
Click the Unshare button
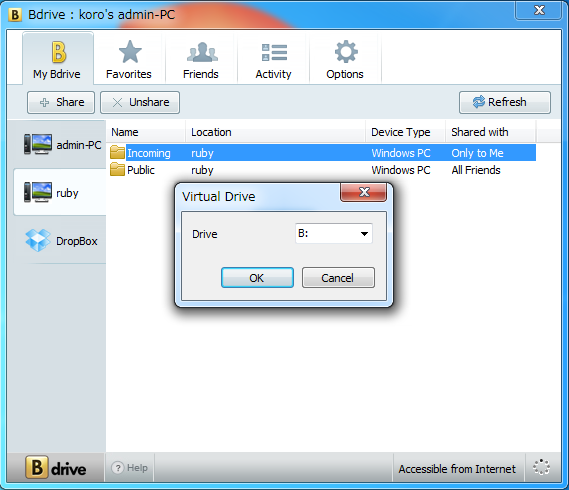pos(140,102)
